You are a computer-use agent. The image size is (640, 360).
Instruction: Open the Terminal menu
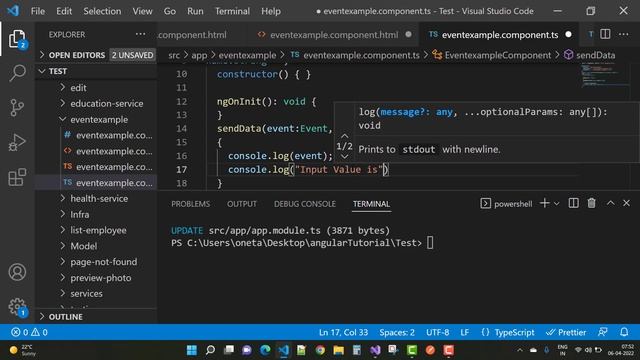click(x=232, y=11)
